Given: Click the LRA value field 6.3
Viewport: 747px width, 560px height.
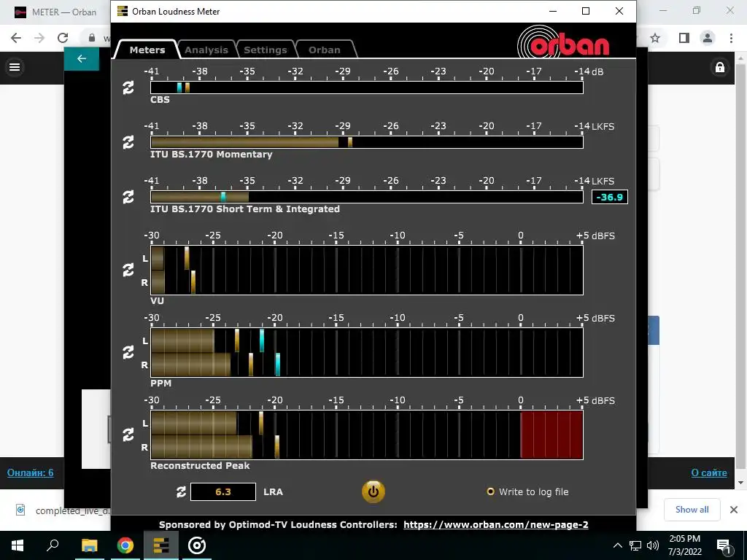Looking at the screenshot, I should pyautogui.click(x=223, y=492).
